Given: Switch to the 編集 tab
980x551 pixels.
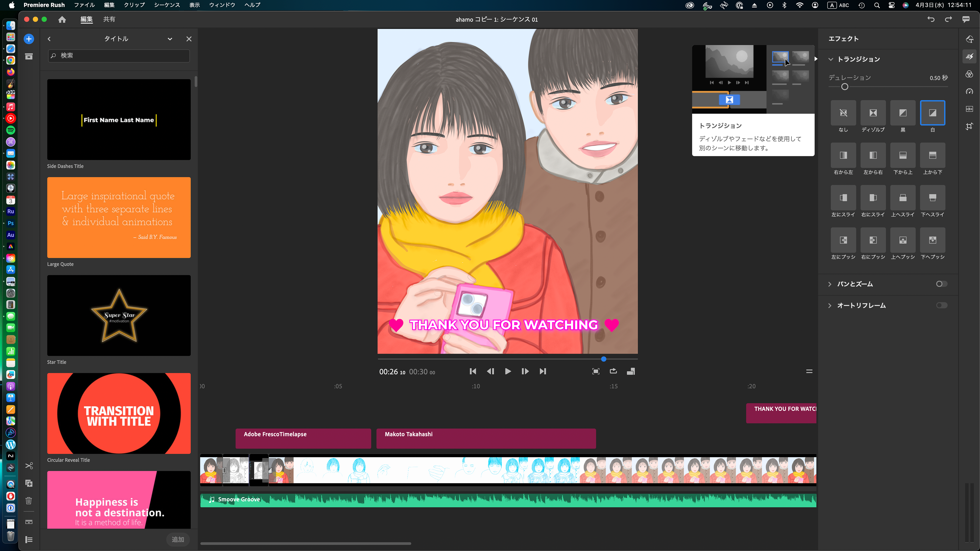Looking at the screenshot, I should coord(87,19).
